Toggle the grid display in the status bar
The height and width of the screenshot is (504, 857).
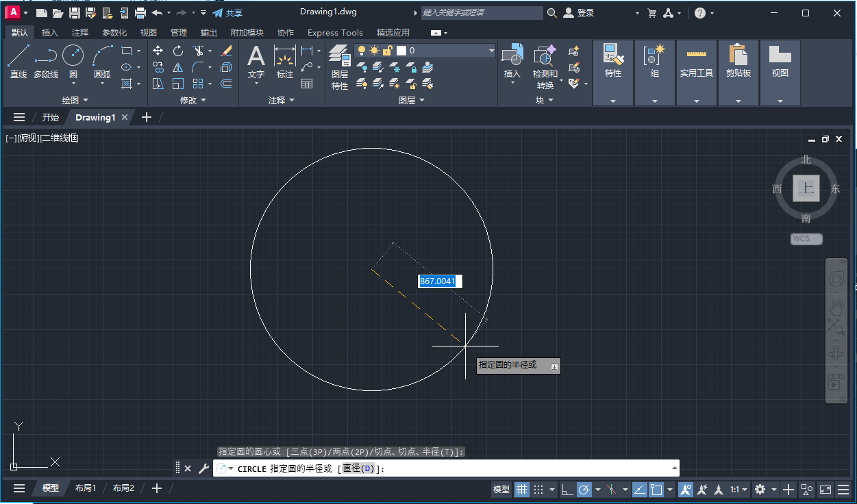pos(523,489)
